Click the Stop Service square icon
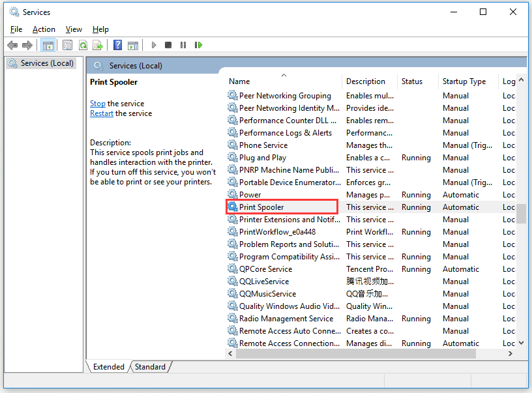The image size is (532, 393). click(x=168, y=45)
